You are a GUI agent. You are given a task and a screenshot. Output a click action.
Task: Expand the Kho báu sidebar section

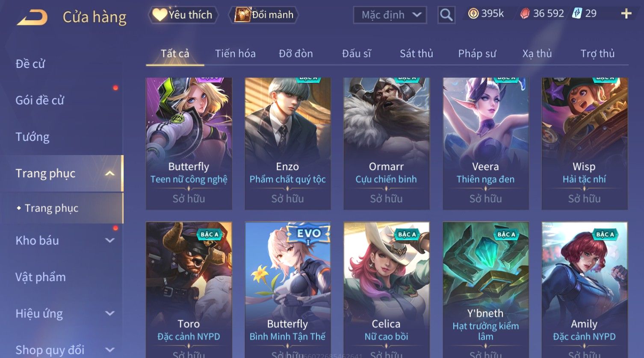[x=110, y=241]
